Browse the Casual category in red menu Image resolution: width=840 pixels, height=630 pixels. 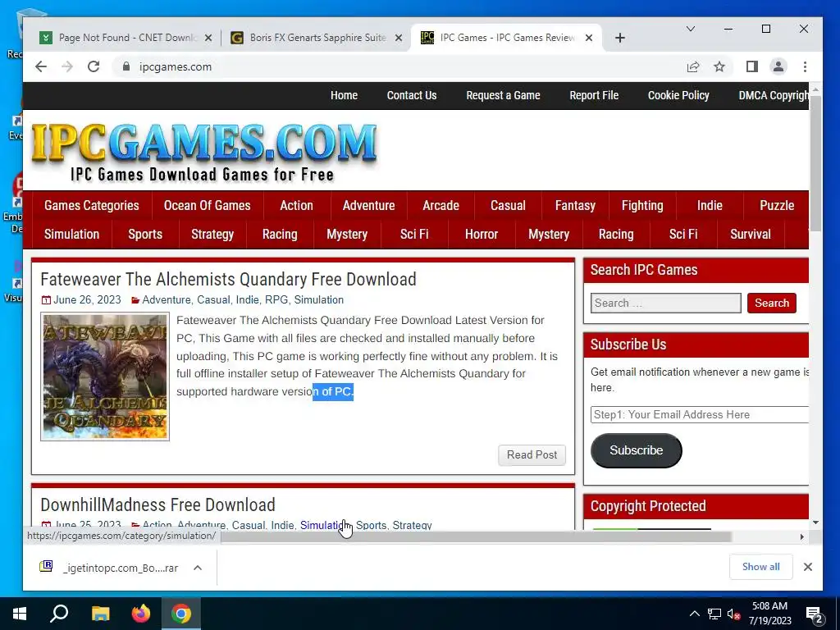click(x=508, y=205)
